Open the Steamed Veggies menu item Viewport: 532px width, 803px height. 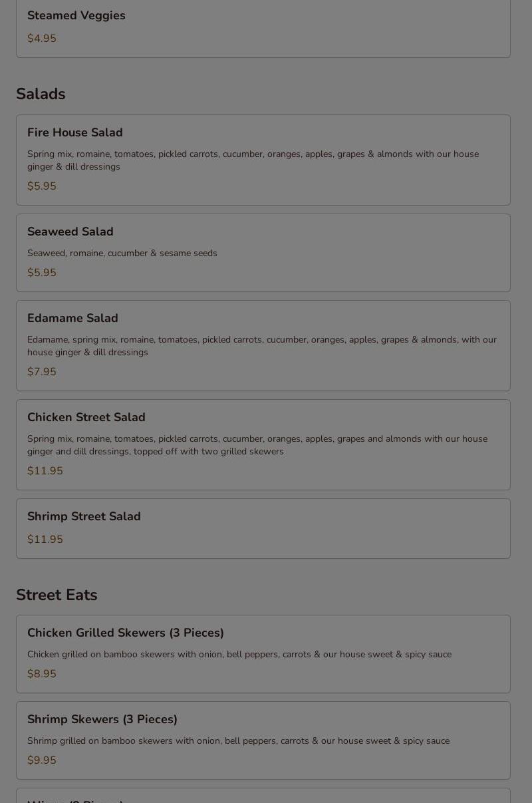[x=76, y=15]
